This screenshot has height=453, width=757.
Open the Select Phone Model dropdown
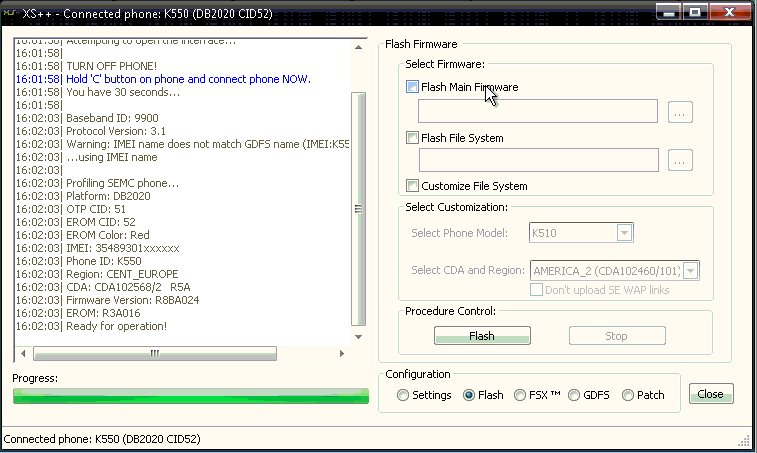tap(624, 233)
